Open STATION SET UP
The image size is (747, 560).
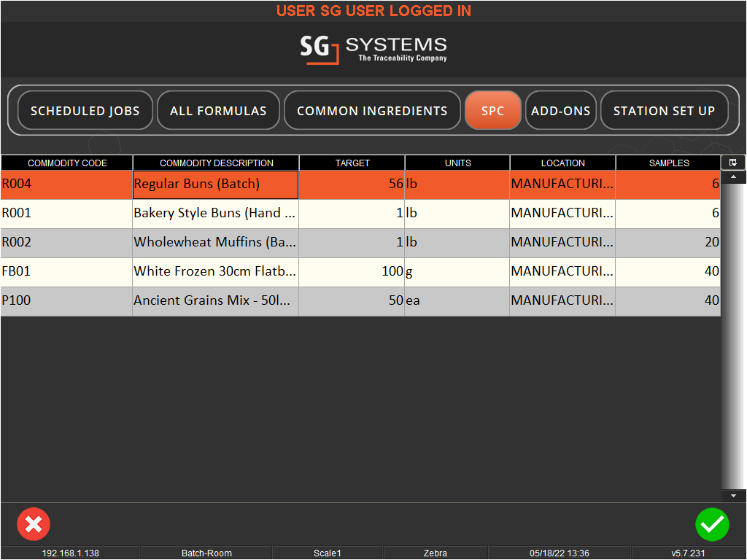(664, 110)
